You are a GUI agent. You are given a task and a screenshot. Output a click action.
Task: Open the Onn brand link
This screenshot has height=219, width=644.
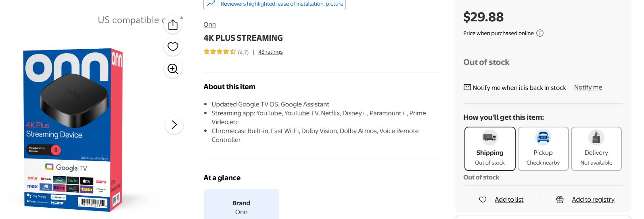click(210, 24)
